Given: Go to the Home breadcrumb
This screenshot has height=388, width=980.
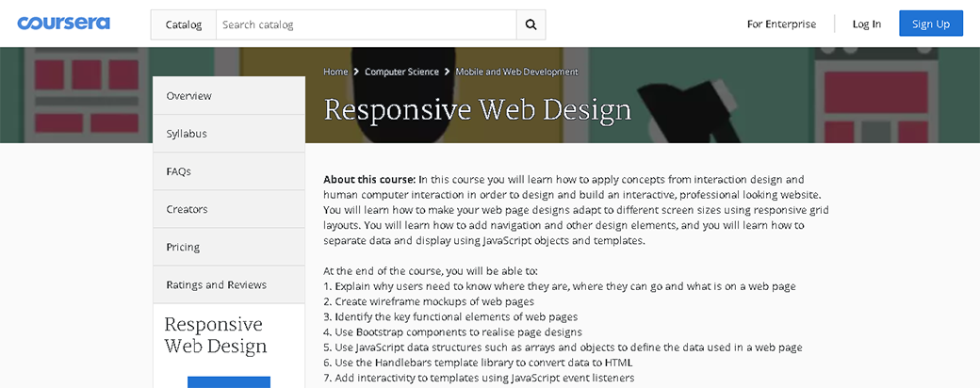Looking at the screenshot, I should coord(335,72).
